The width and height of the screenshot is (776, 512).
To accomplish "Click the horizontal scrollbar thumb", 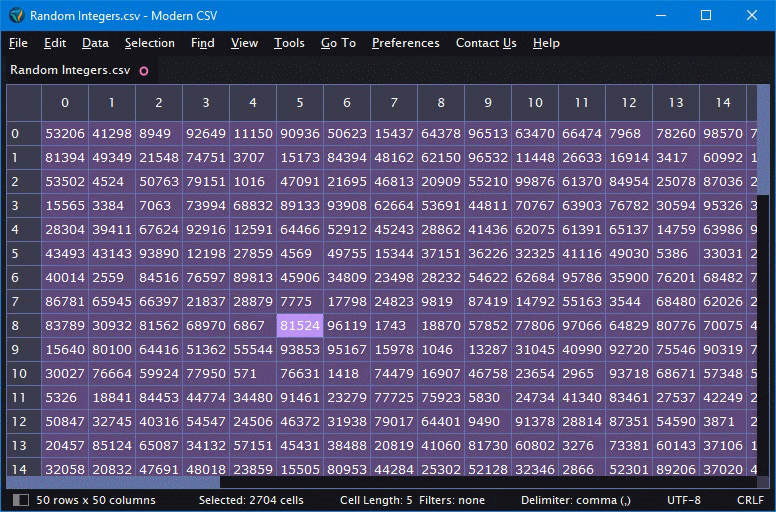I will pos(113,482).
